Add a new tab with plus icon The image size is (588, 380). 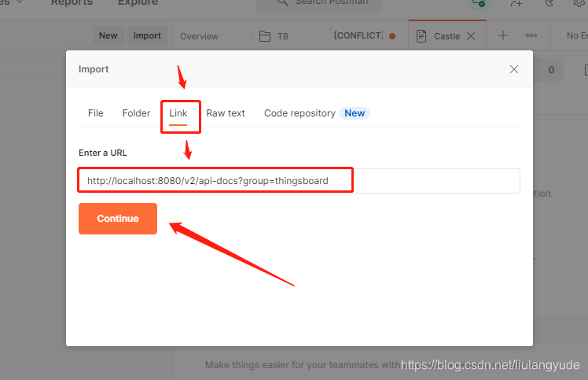coord(503,35)
